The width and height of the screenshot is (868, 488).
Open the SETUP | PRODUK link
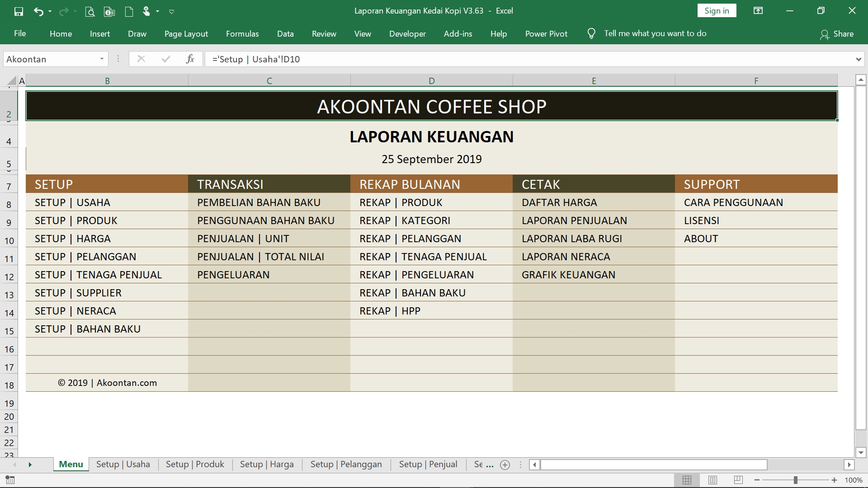76,221
